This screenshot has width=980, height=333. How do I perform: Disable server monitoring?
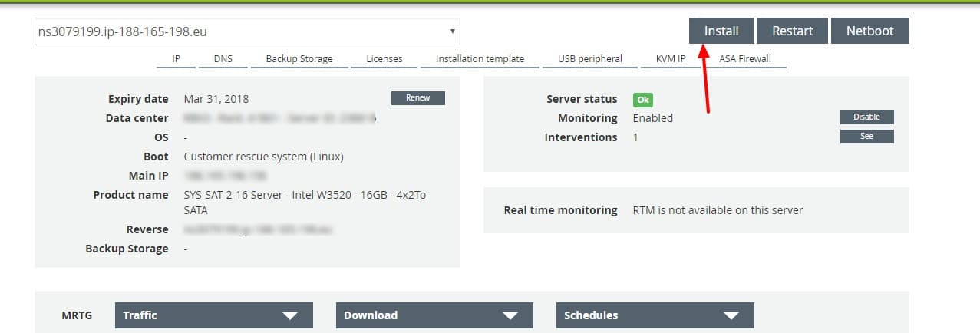(866, 117)
